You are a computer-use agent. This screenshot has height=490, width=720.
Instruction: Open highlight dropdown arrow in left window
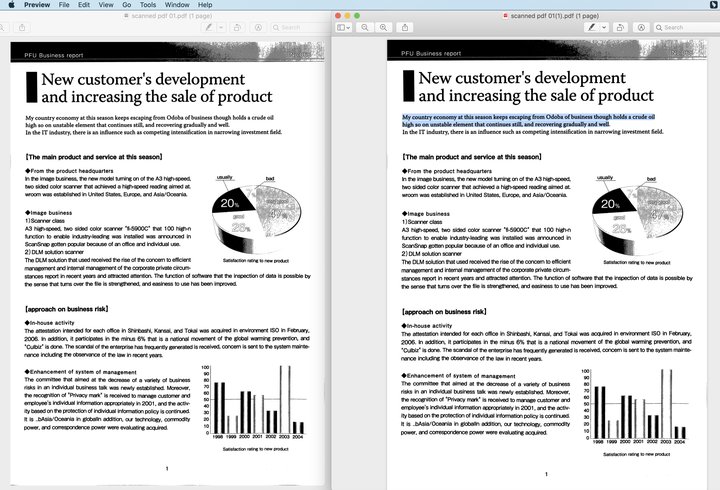[221, 28]
